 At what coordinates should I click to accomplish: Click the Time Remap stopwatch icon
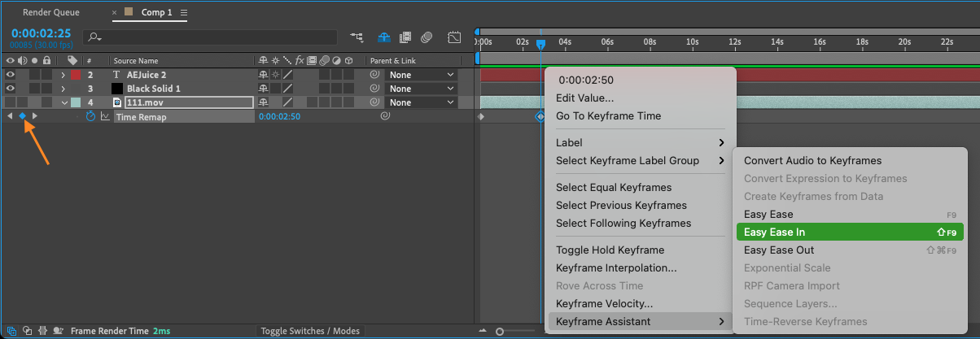[90, 116]
